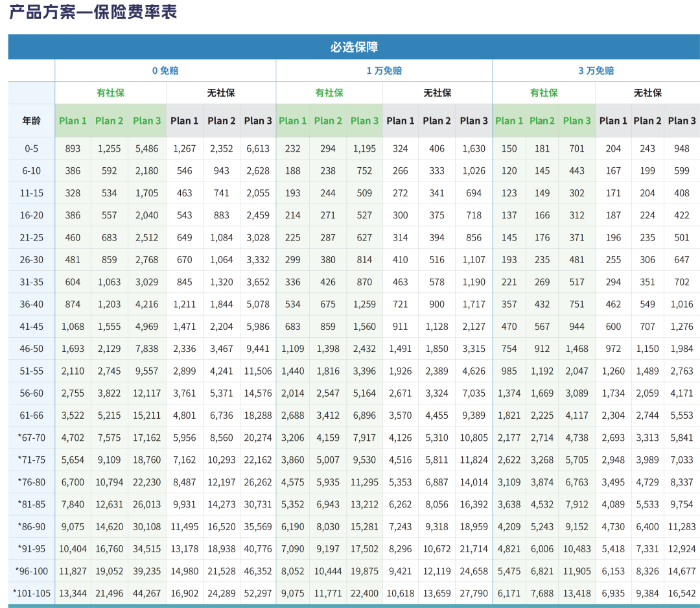
Task: Click cell value 12,924 in row *91-95
Action: tap(682, 549)
